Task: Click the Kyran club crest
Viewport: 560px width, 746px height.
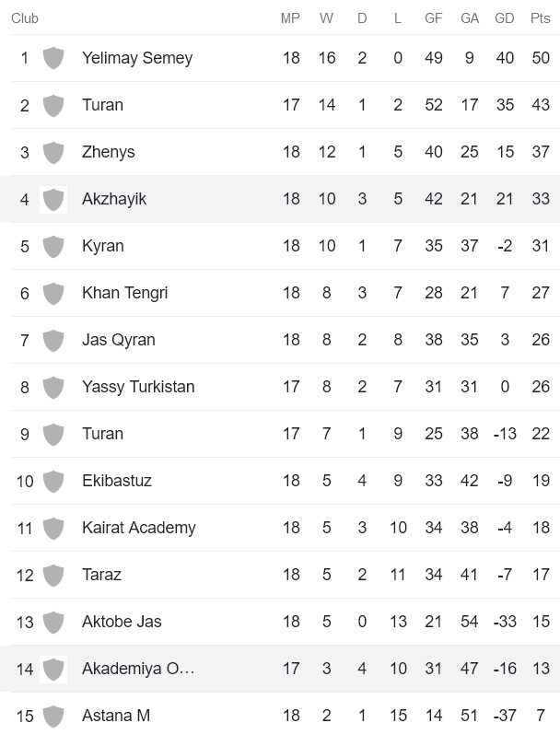Action: click(52, 246)
